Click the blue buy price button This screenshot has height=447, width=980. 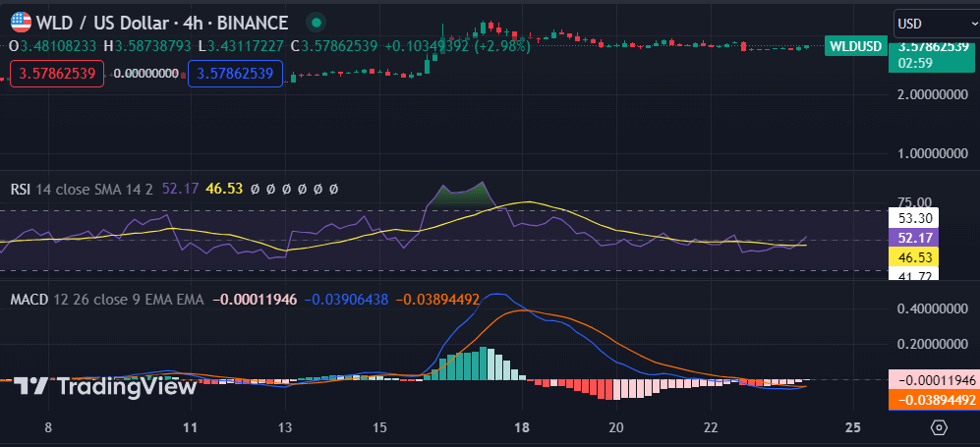(x=235, y=73)
